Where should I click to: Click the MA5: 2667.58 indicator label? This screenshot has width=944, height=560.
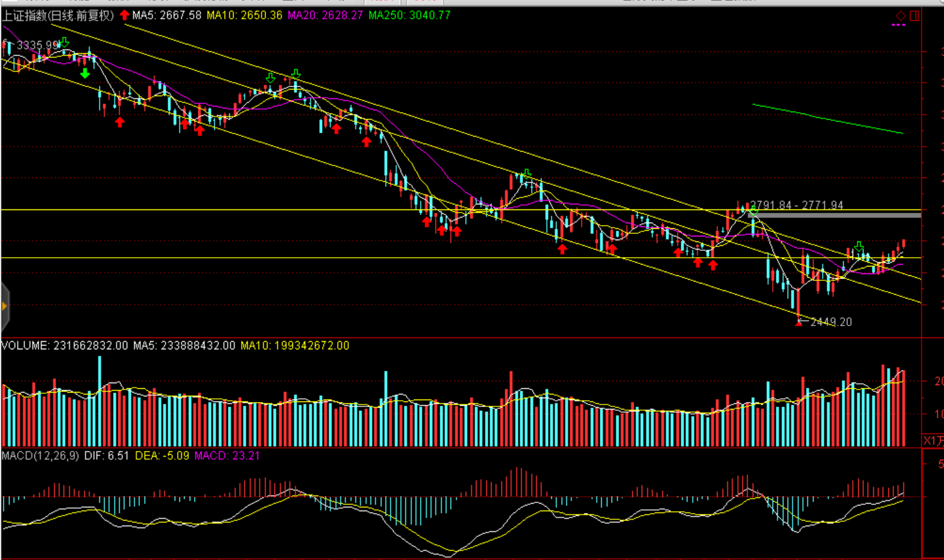tap(167, 15)
